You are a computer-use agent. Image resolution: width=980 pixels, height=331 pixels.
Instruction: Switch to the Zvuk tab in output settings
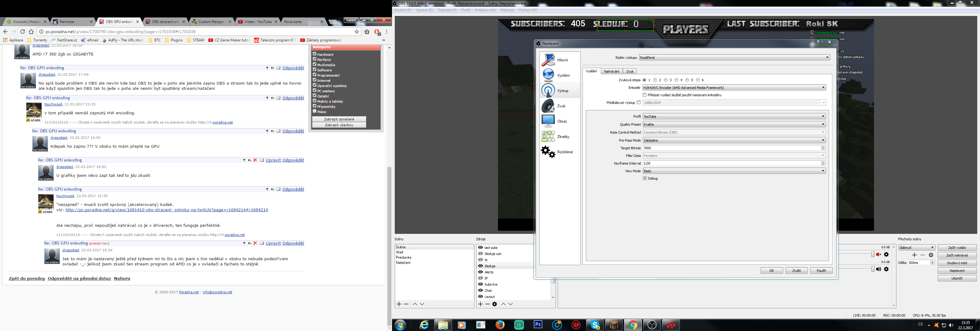(x=630, y=71)
